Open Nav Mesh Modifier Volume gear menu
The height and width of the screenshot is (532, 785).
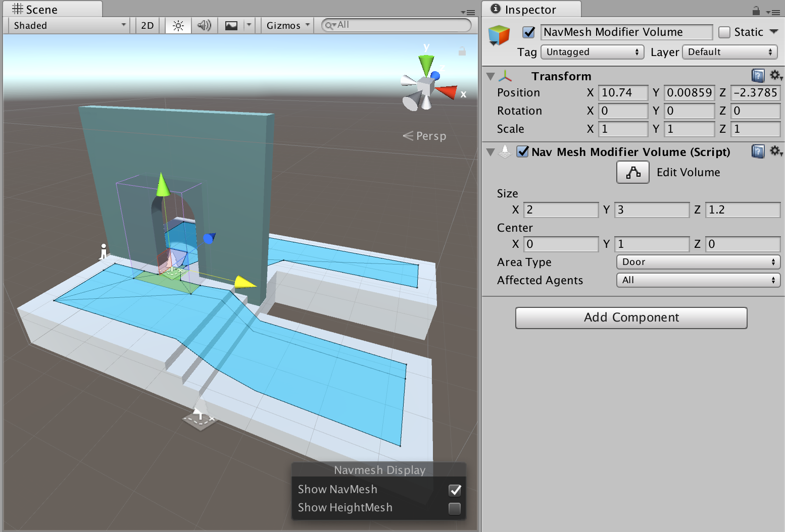tap(776, 151)
